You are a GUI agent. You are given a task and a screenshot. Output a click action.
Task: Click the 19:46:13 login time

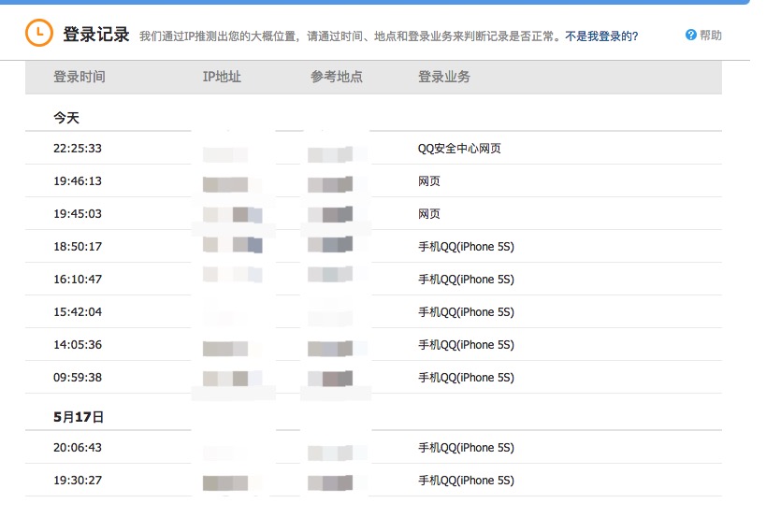click(x=78, y=181)
